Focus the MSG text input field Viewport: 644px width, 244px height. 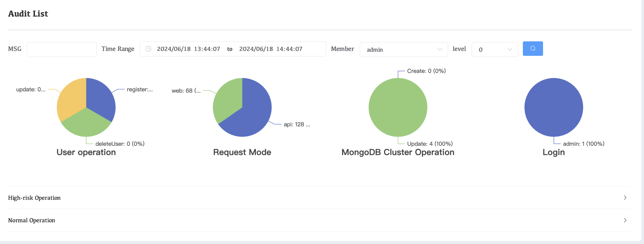click(x=62, y=49)
